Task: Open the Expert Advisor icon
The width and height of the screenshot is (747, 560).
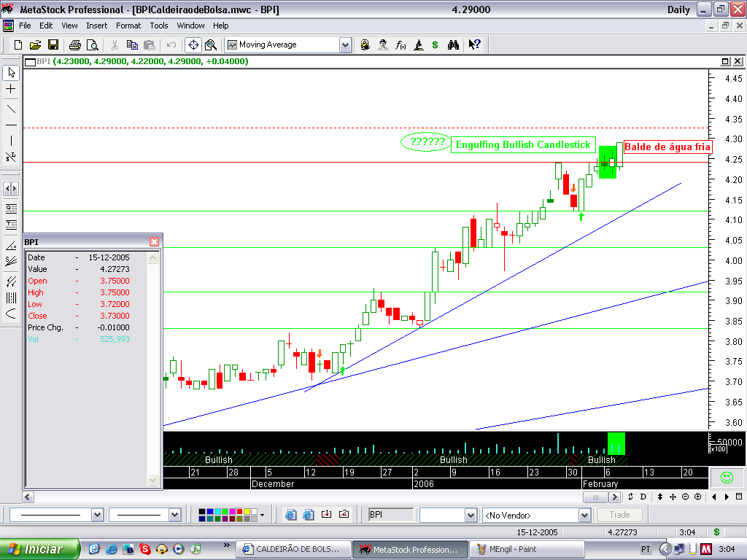Action: pyautogui.click(x=365, y=44)
